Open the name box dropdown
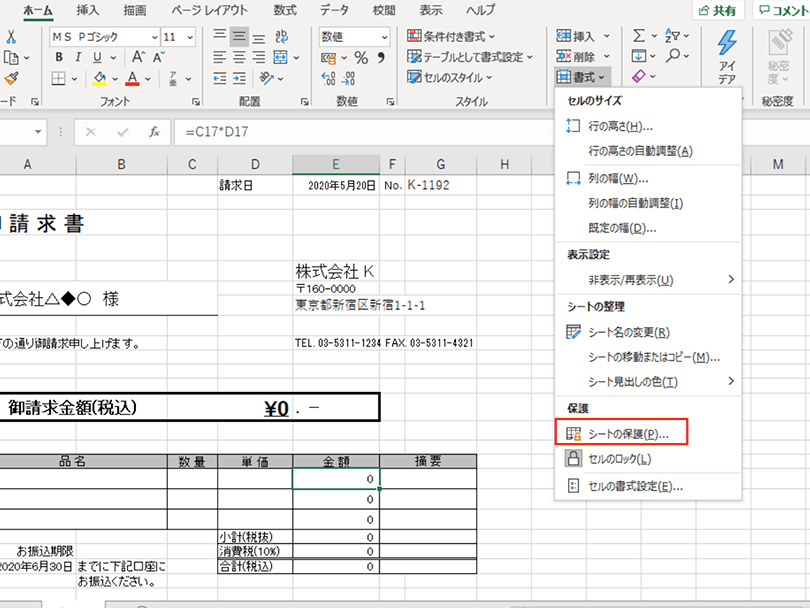This screenshot has height=608, width=810. click(38, 132)
